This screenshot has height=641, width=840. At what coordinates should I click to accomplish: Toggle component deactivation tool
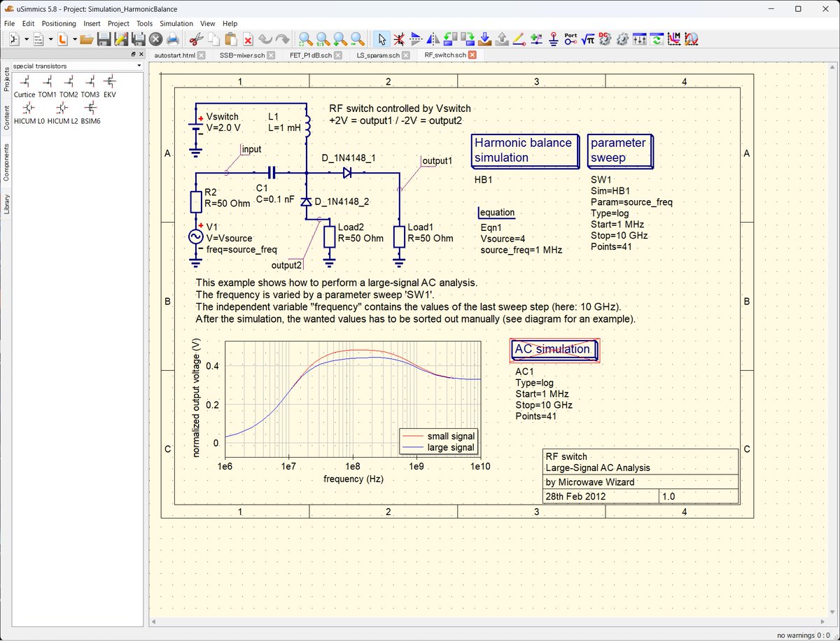399,39
